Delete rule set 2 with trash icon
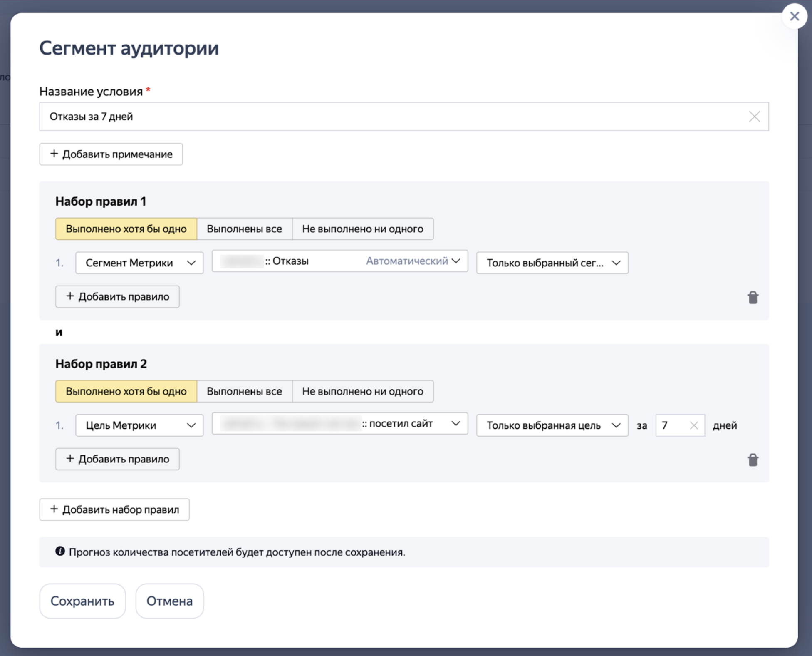 [x=753, y=460]
